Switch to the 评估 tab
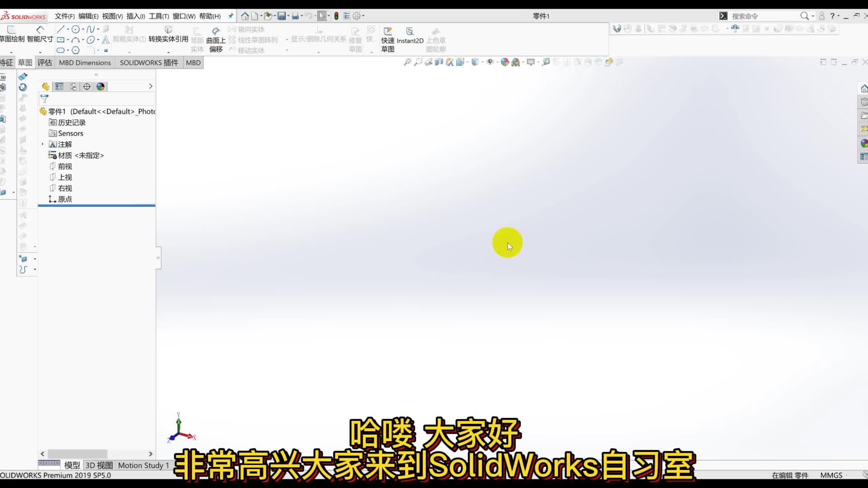This screenshot has height=488, width=868. click(44, 62)
